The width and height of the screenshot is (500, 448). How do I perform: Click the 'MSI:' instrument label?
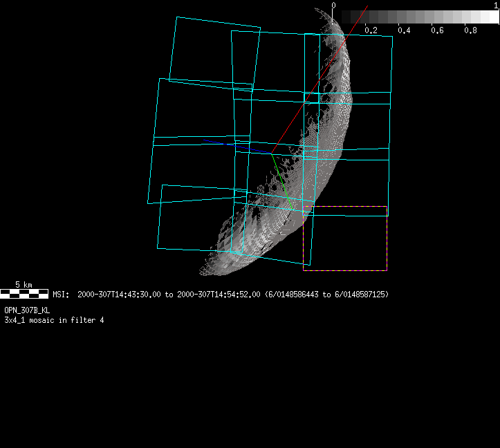click(x=60, y=295)
